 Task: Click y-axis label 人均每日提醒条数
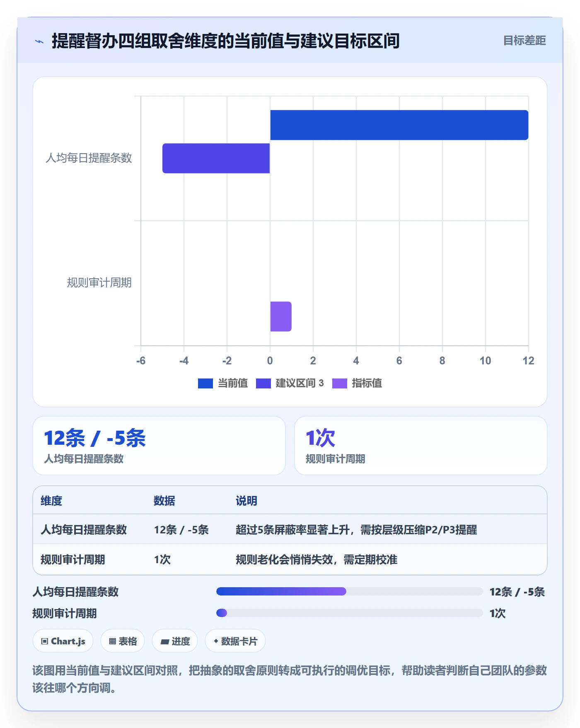(x=89, y=158)
